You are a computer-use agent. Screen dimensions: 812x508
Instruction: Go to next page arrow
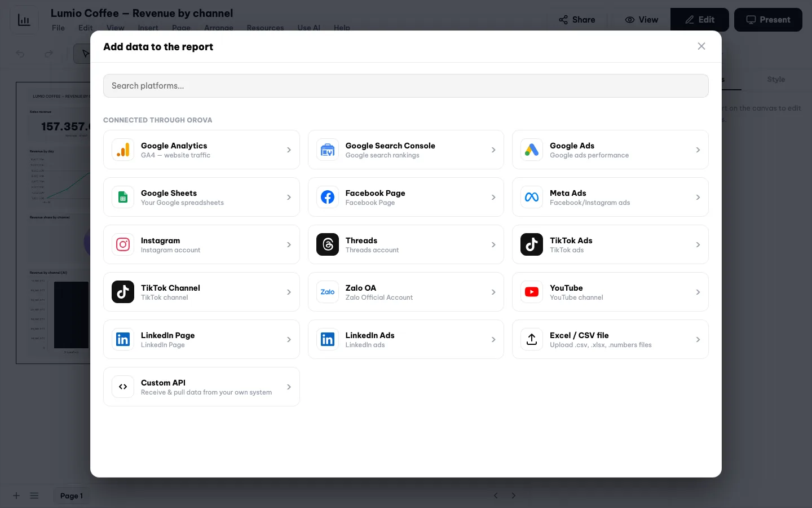pyautogui.click(x=514, y=496)
